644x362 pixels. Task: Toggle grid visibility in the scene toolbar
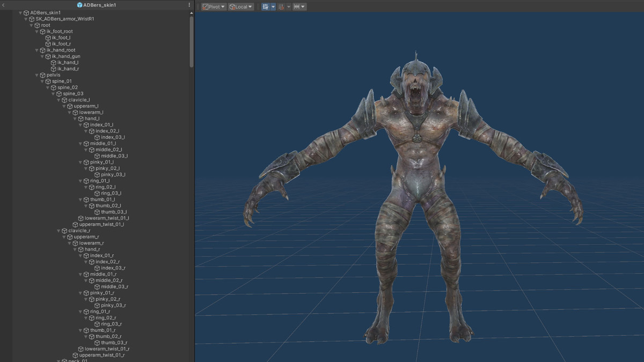(x=265, y=6)
